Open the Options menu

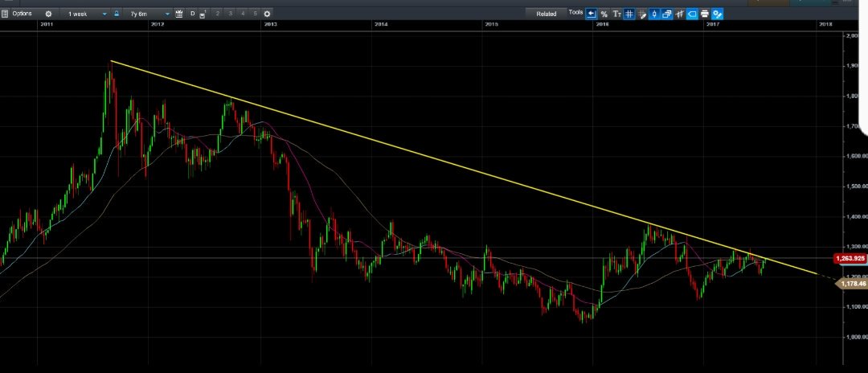coord(23,14)
